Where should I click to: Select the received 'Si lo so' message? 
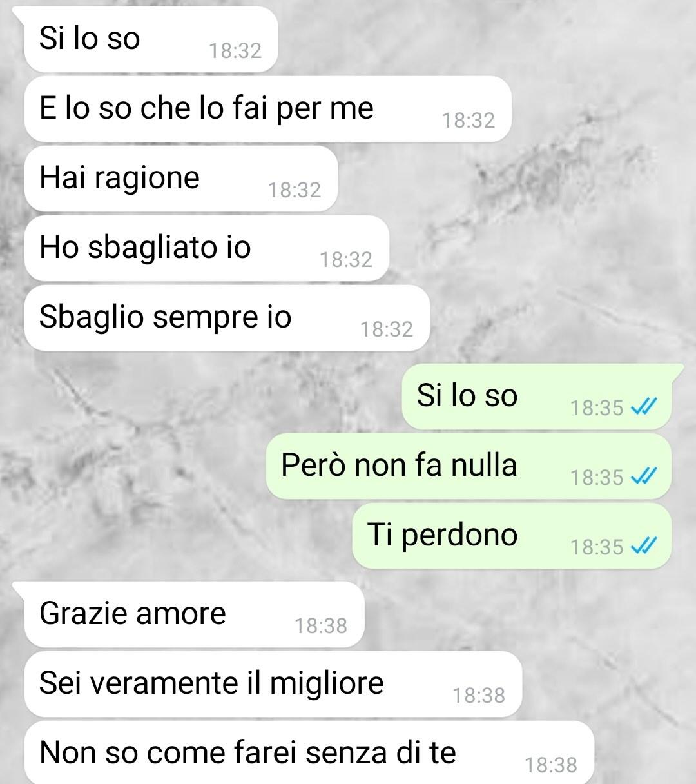coord(151,39)
